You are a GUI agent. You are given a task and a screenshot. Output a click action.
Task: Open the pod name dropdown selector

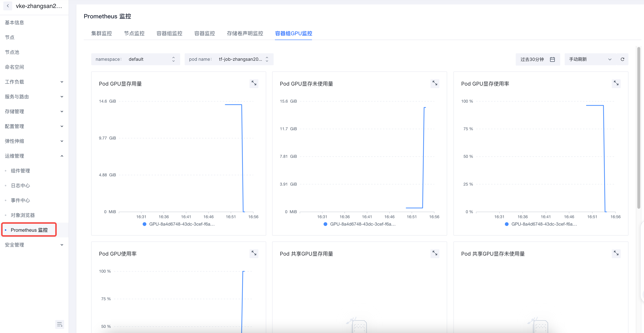coord(229,59)
